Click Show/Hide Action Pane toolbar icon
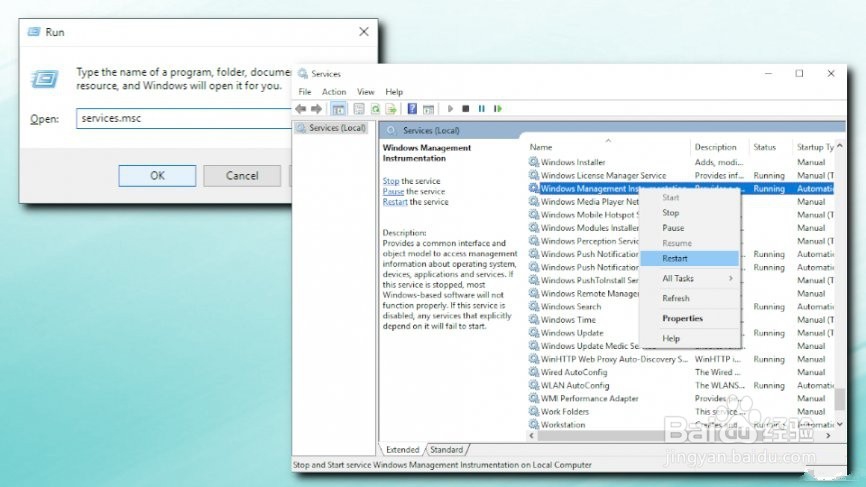The height and width of the screenshot is (487, 866). coord(428,109)
